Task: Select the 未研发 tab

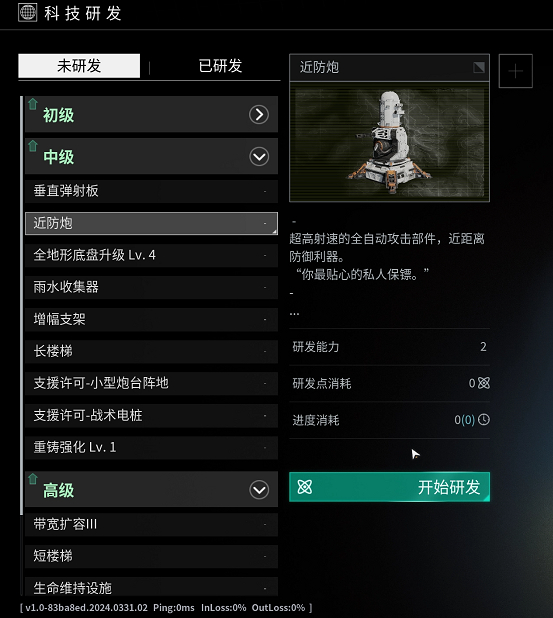Action: tap(79, 66)
